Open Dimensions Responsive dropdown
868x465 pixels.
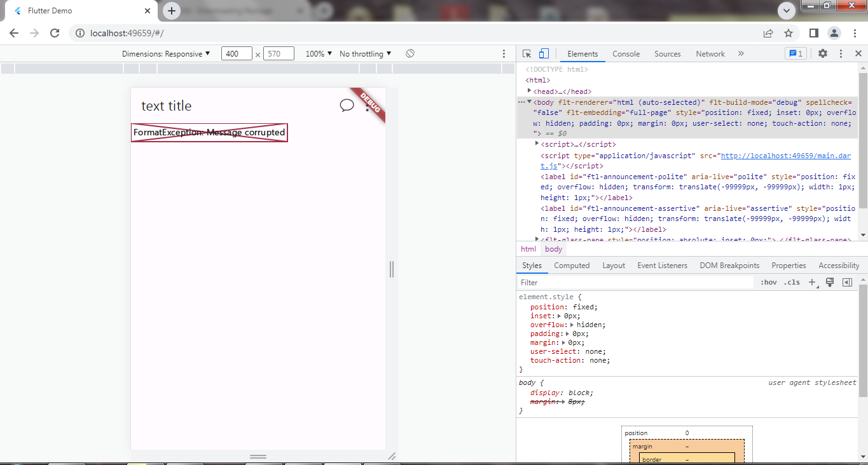(x=166, y=54)
